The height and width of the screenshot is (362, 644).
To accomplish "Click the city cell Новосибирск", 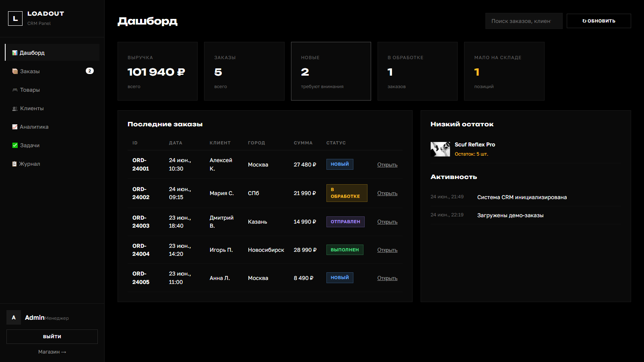I will point(266,250).
